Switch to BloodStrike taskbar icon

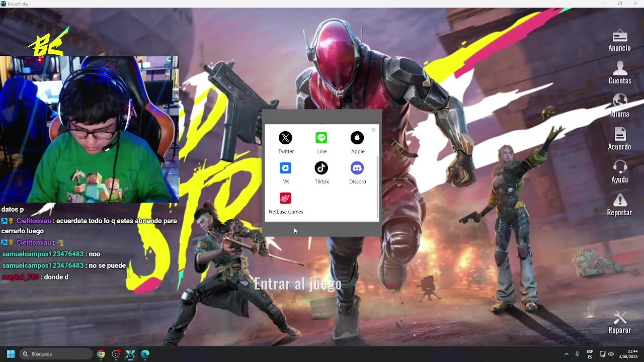point(130,354)
